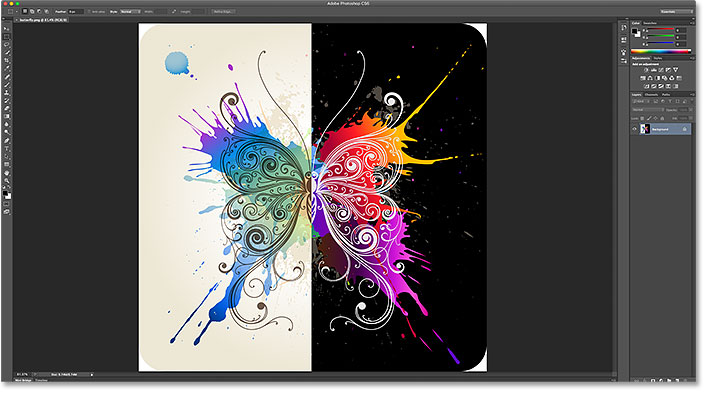The width and height of the screenshot is (706, 393).
Task: Select the Clone Stamp tool
Action: point(6,93)
